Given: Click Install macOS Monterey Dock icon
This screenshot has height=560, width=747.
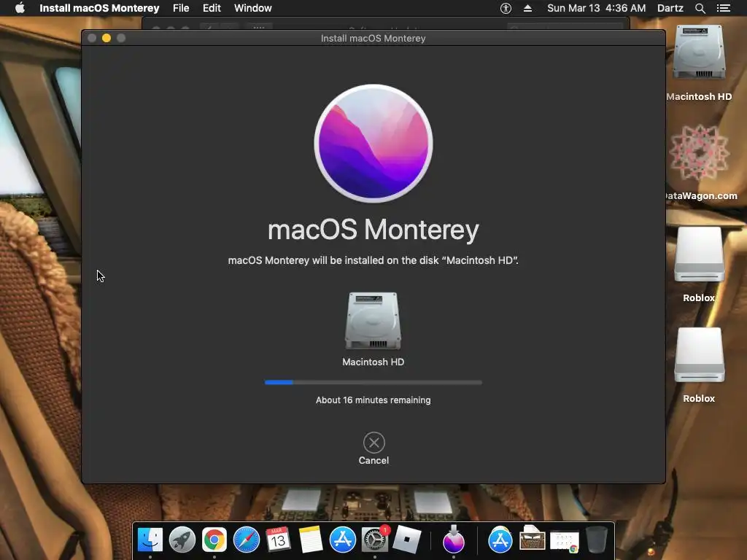Looking at the screenshot, I should tap(454, 540).
